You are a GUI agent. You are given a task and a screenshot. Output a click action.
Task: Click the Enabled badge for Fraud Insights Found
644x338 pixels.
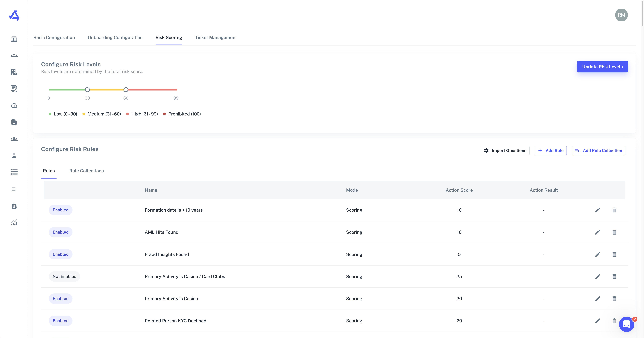tap(60, 254)
